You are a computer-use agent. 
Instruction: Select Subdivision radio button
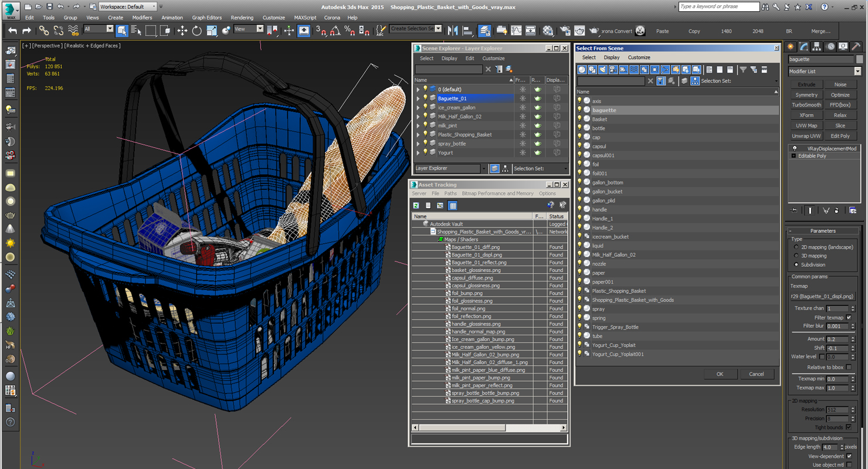tap(796, 265)
